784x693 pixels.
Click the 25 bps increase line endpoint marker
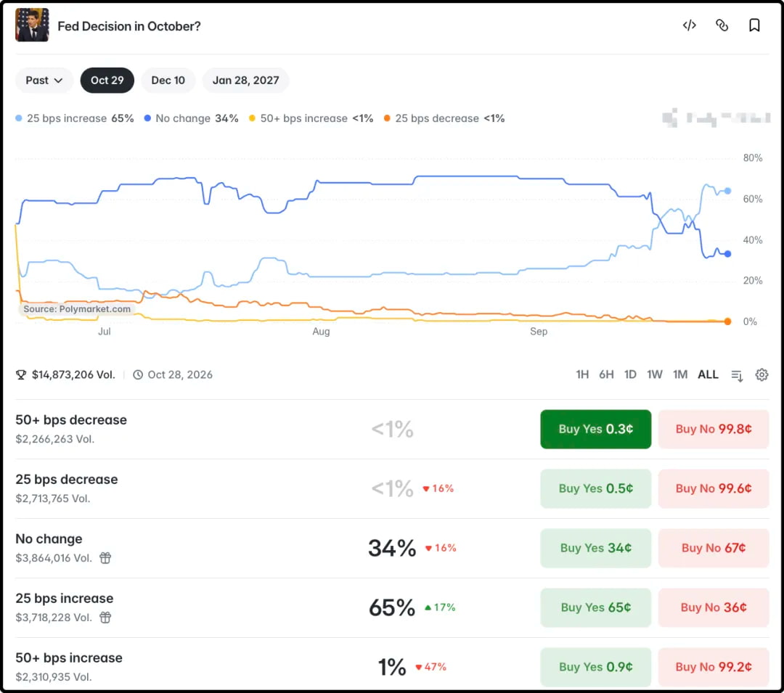(x=727, y=191)
